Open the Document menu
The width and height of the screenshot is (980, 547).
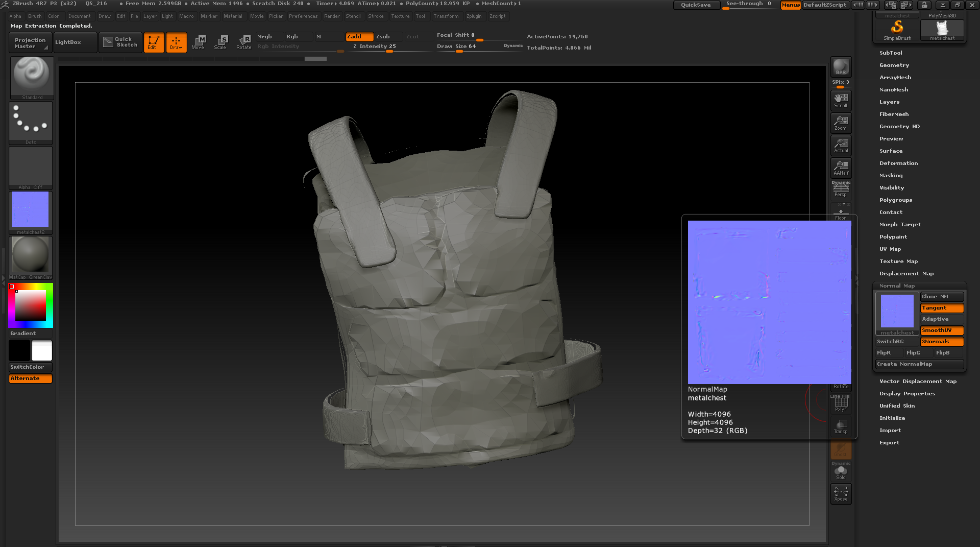[x=79, y=16]
